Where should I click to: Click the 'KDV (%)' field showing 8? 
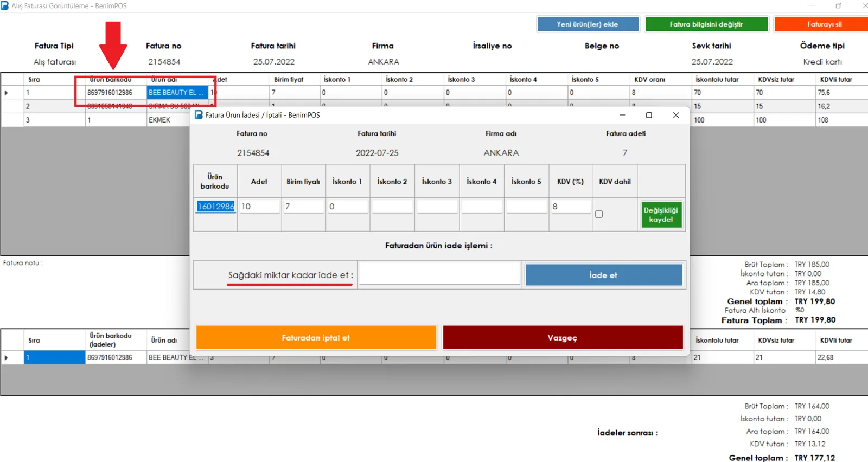(x=571, y=207)
